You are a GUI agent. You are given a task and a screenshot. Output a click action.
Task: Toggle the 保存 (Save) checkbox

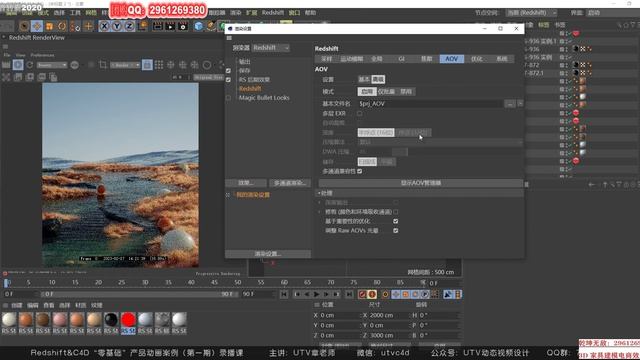228,71
